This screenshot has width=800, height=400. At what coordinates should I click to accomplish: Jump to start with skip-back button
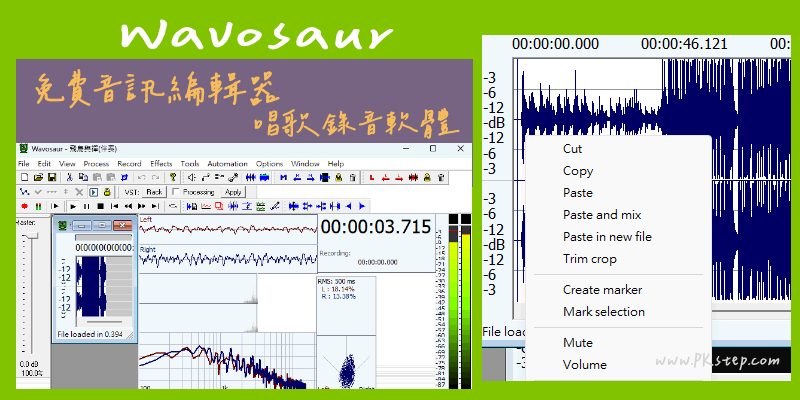coord(115,206)
